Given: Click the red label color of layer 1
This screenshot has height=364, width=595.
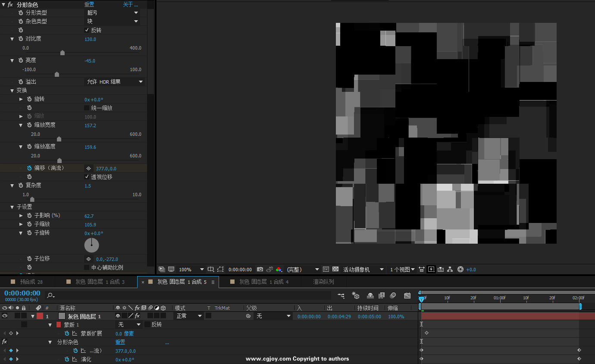Looking at the screenshot, I should (40, 316).
